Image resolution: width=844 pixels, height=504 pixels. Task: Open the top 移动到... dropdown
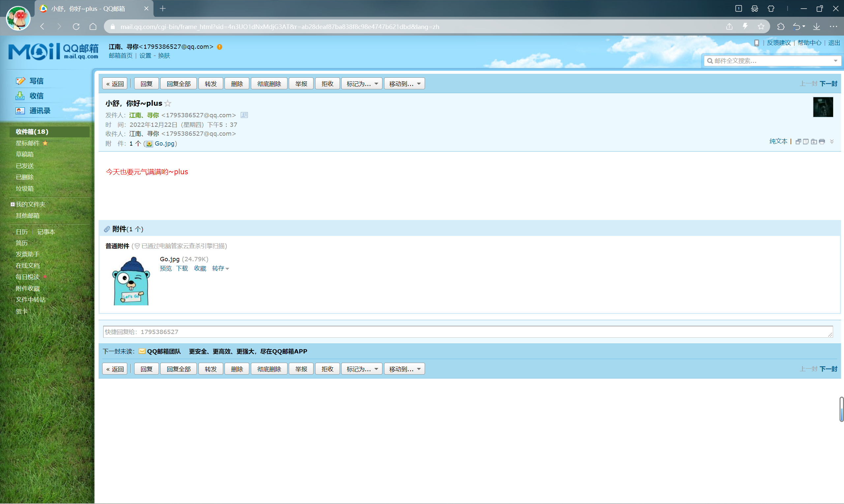(x=404, y=84)
